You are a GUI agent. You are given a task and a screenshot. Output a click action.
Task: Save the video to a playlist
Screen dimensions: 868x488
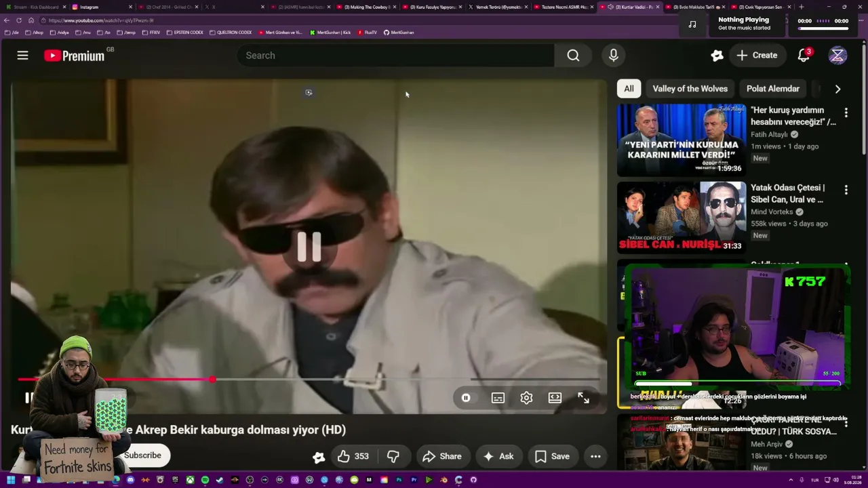click(x=552, y=456)
